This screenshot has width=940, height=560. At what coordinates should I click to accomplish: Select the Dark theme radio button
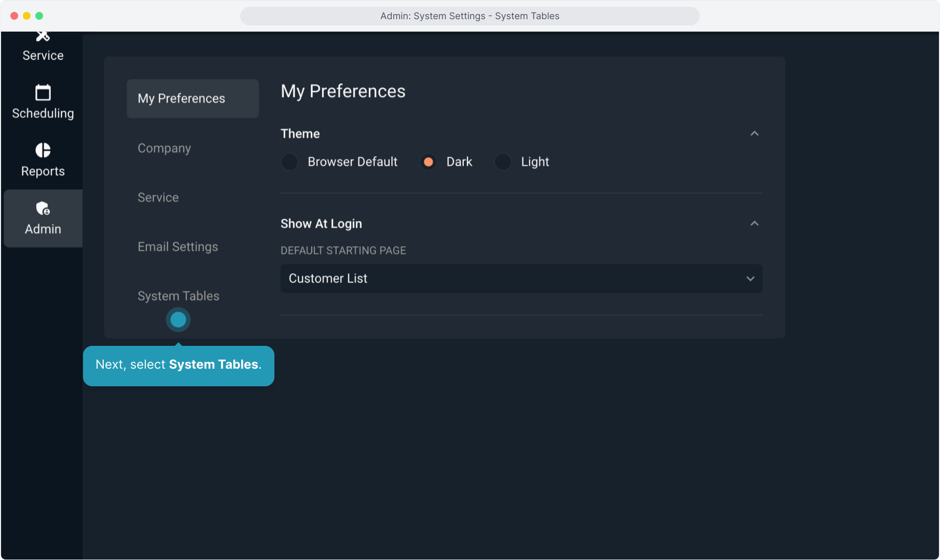coord(428,162)
